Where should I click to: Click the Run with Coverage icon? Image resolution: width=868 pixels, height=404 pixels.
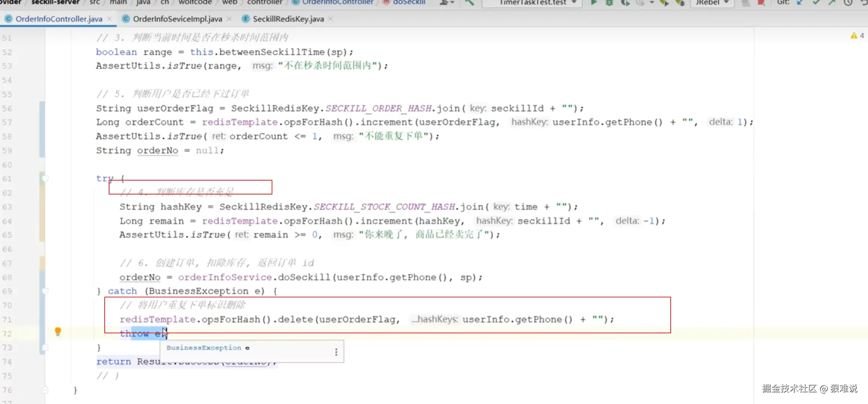(625, 3)
